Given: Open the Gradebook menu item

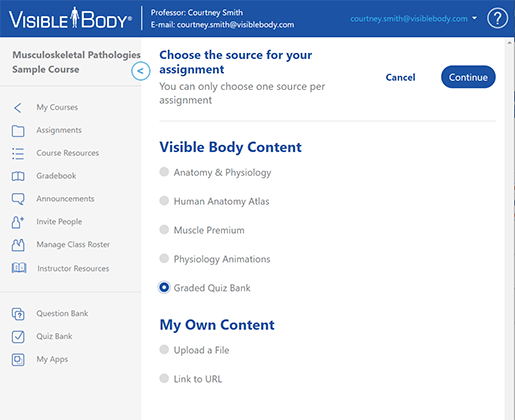Looking at the screenshot, I should click(x=56, y=176).
